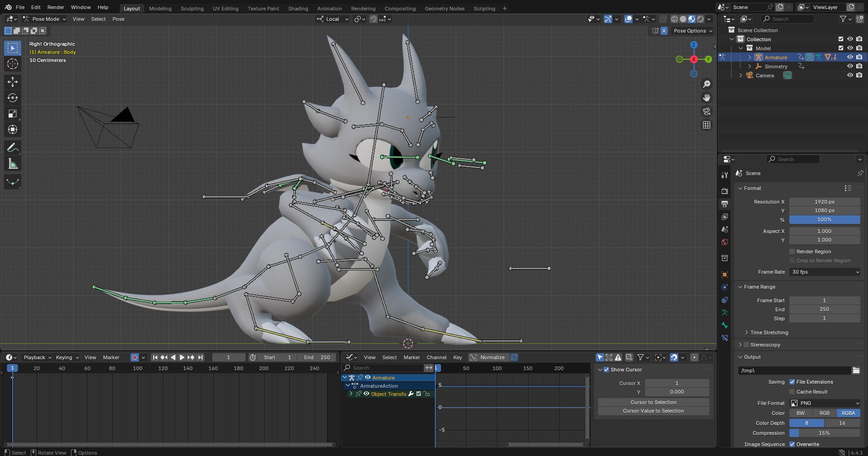
Task: Open Playback dropdown in timeline
Action: (x=37, y=357)
